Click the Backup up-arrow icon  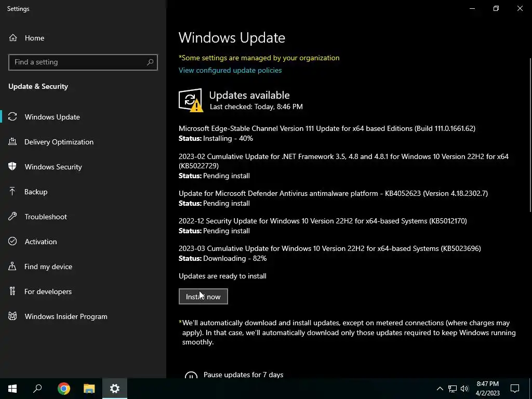[12, 192]
